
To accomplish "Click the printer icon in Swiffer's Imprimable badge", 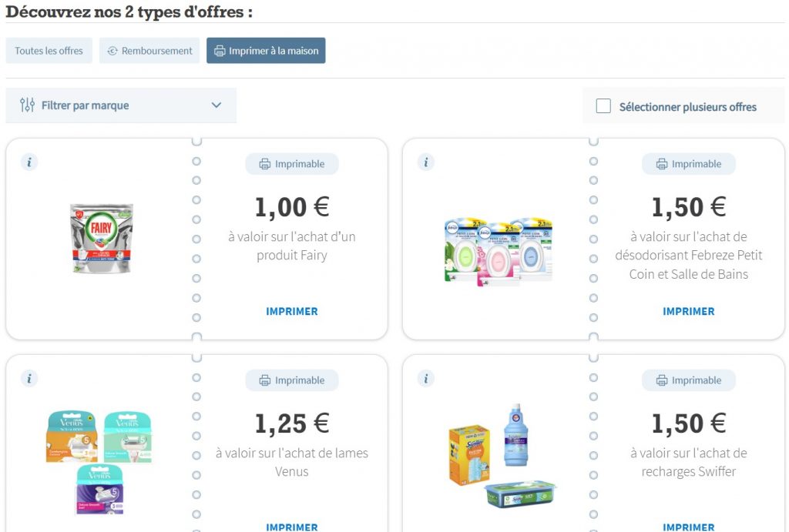I will (662, 380).
